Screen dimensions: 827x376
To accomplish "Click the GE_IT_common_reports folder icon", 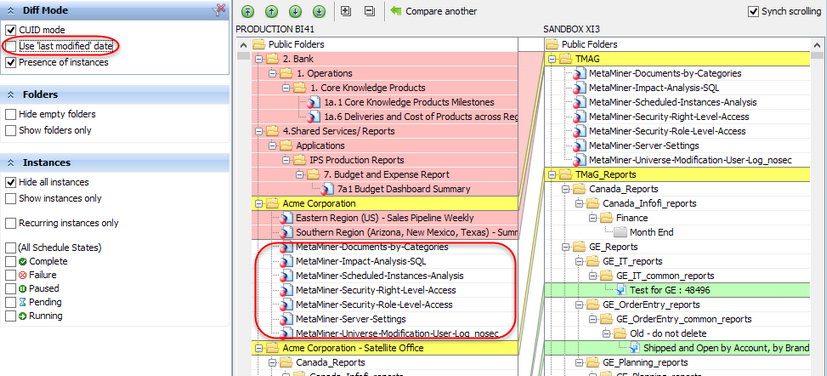I will [608, 275].
